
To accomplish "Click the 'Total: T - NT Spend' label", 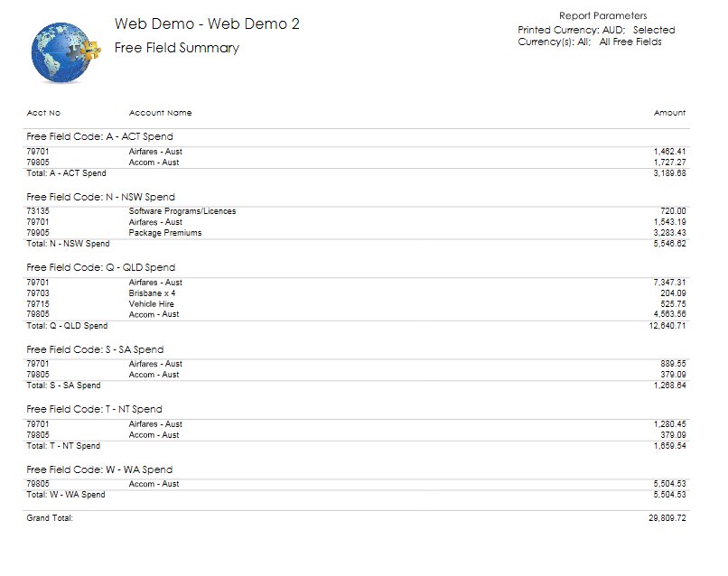I will [63, 446].
